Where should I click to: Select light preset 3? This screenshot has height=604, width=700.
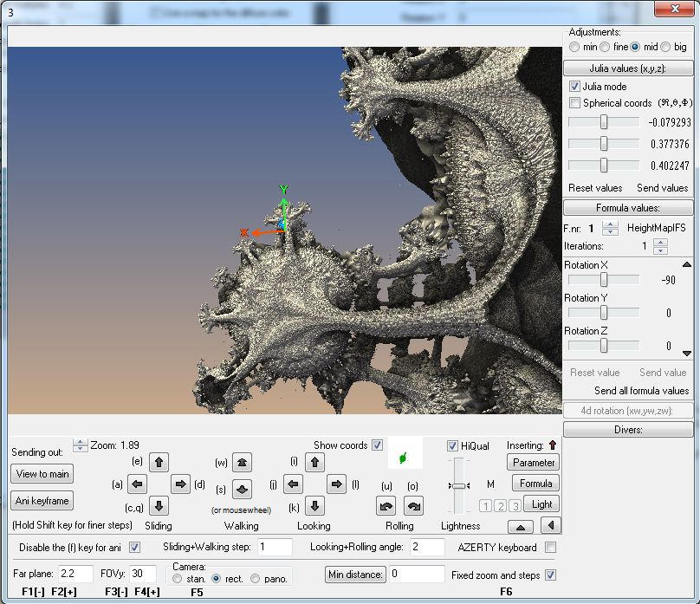(515, 506)
